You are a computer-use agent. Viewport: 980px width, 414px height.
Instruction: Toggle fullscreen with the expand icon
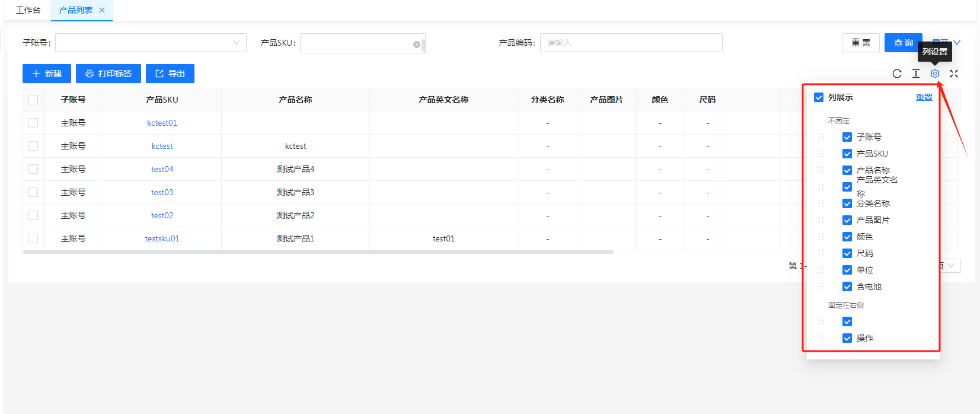point(953,74)
